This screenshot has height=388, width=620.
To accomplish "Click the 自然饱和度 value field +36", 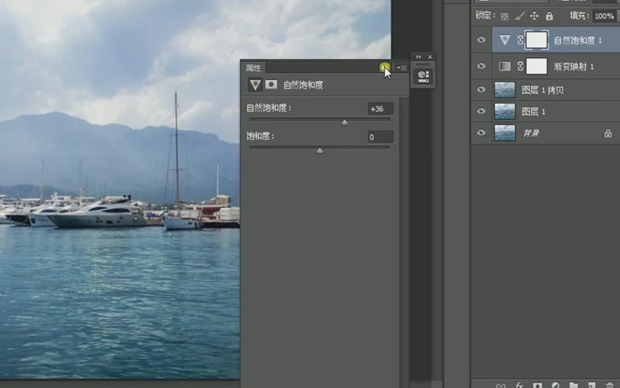I will [380, 109].
